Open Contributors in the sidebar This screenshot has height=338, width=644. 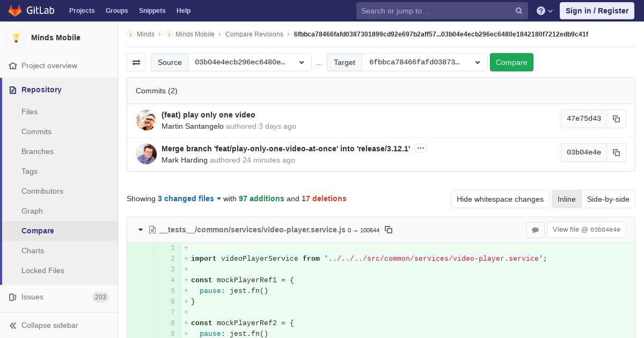coord(42,191)
